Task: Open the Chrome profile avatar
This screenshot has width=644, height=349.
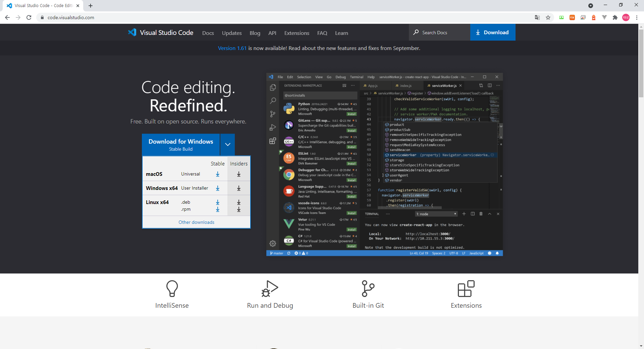Action: 626,17
